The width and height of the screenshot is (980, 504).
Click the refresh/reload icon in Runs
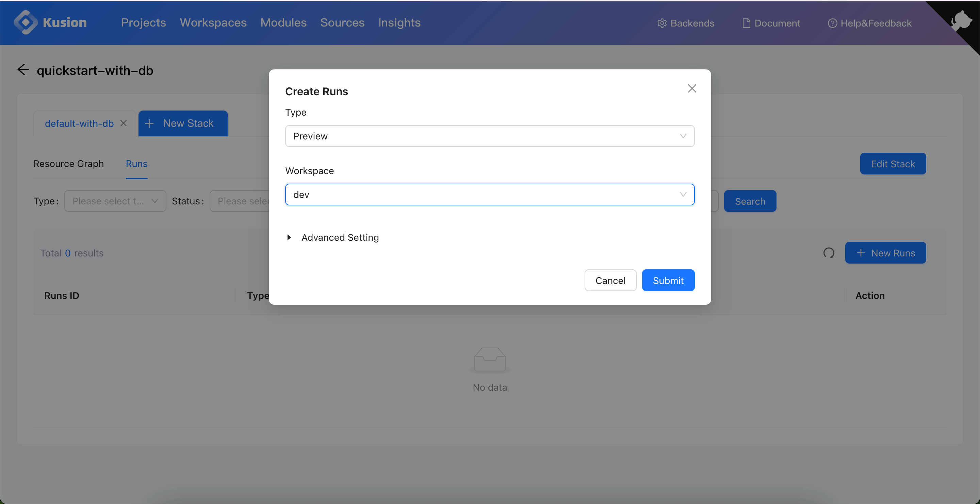829,253
